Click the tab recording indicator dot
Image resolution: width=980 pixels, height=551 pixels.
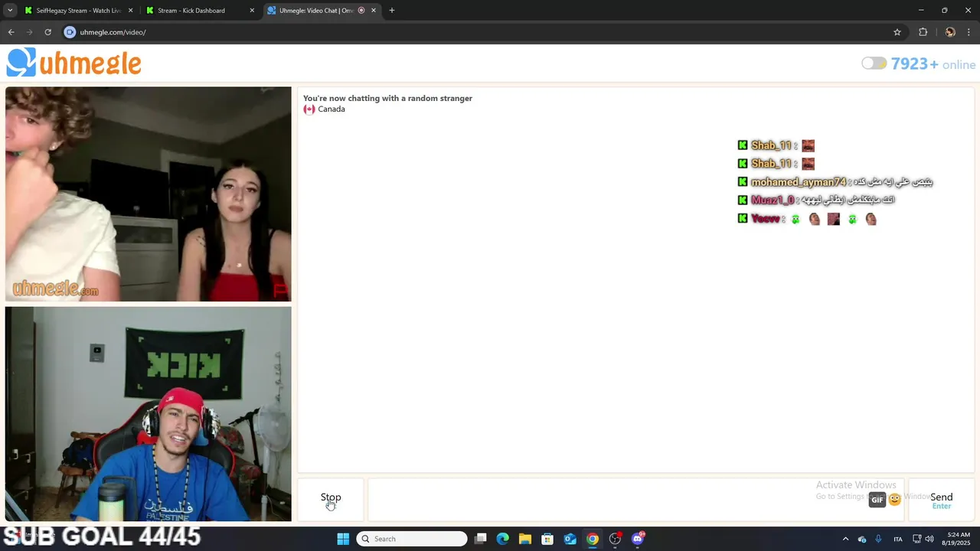pos(361,11)
